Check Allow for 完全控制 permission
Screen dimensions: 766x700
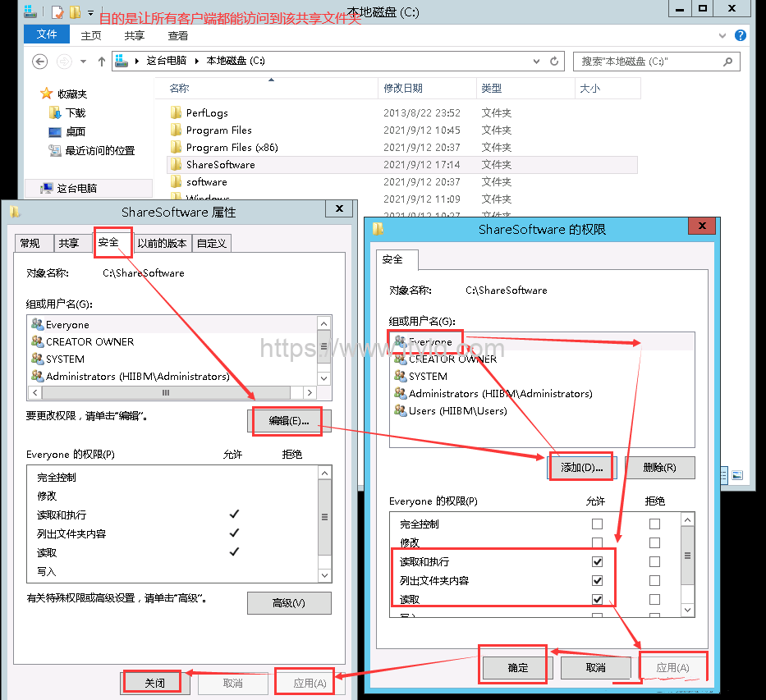pos(597,524)
